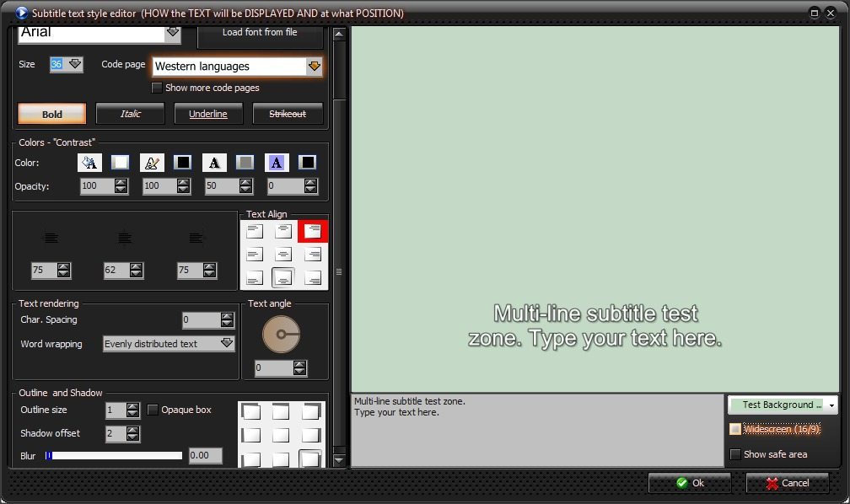Toggle Italic formatting
850x504 pixels.
pos(130,113)
